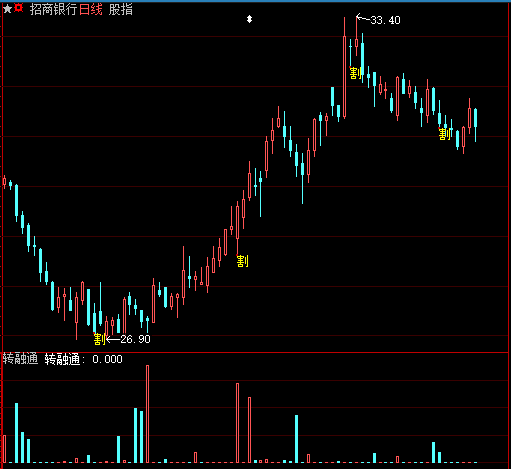Switch period via the red 日线 label
The height and width of the screenshot is (469, 511).
[x=91, y=9]
